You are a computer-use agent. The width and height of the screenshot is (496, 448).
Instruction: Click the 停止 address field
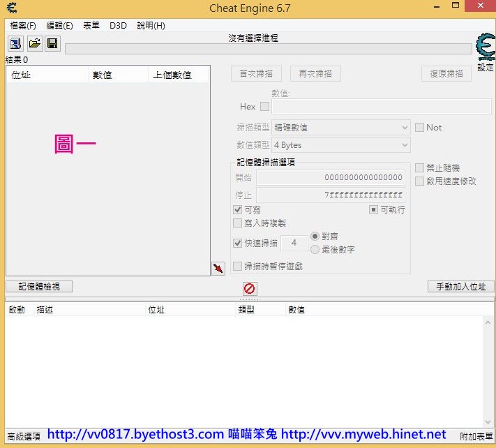pyautogui.click(x=330, y=195)
